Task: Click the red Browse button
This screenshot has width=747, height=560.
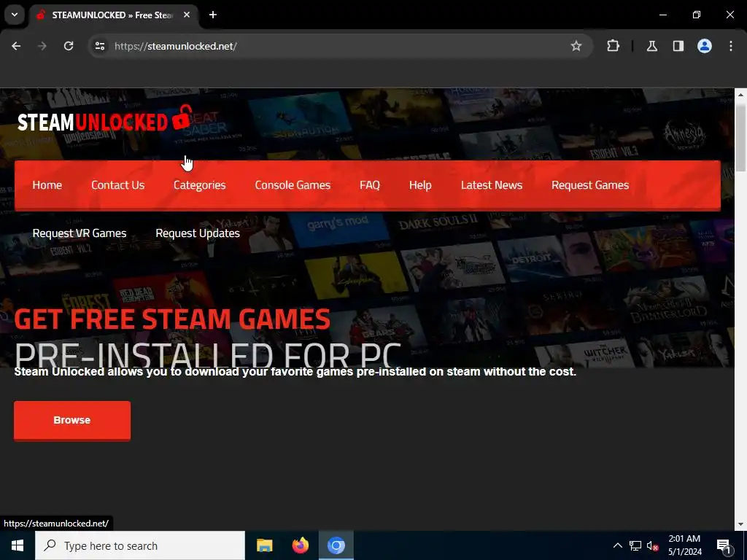Action: (x=72, y=421)
